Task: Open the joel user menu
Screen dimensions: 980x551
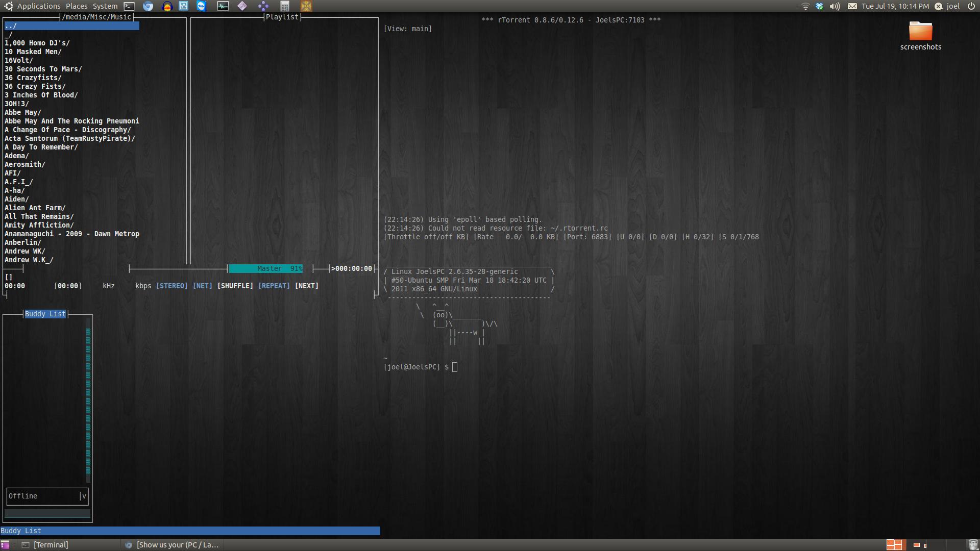Action: [948, 6]
